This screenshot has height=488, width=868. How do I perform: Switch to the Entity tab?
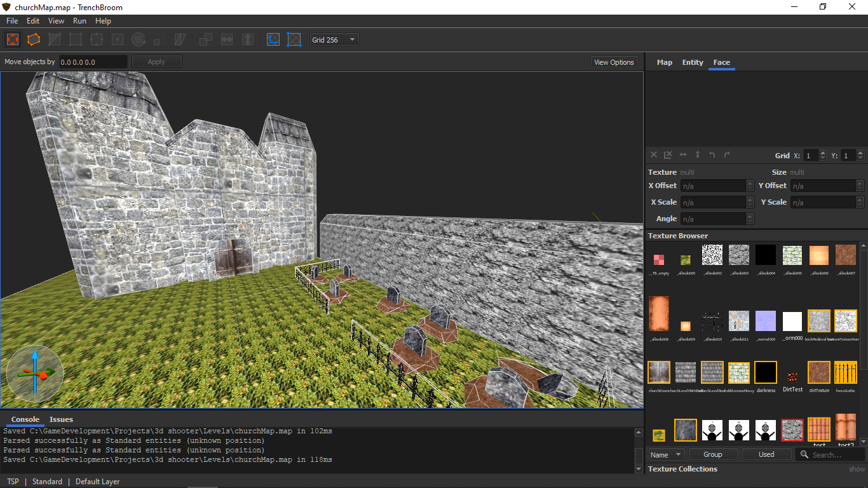point(693,62)
